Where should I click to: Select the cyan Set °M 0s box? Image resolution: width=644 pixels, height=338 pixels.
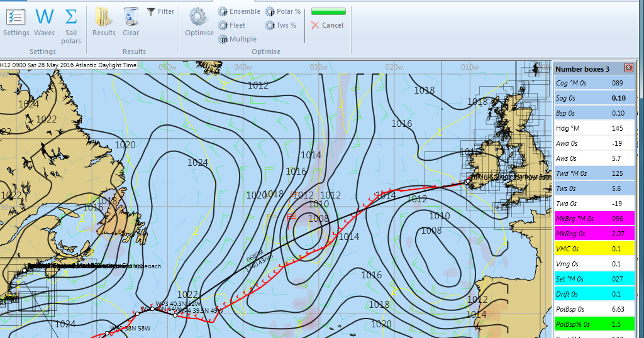tap(594, 279)
